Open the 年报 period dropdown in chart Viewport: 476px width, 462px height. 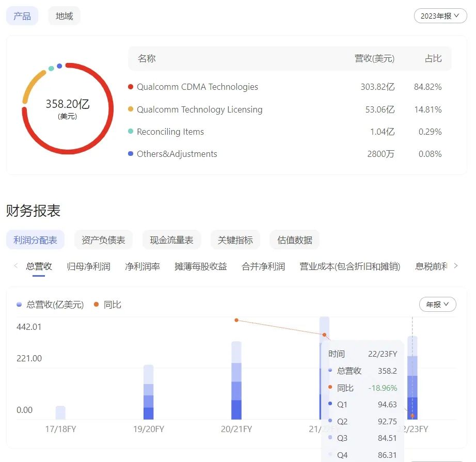pos(437,304)
